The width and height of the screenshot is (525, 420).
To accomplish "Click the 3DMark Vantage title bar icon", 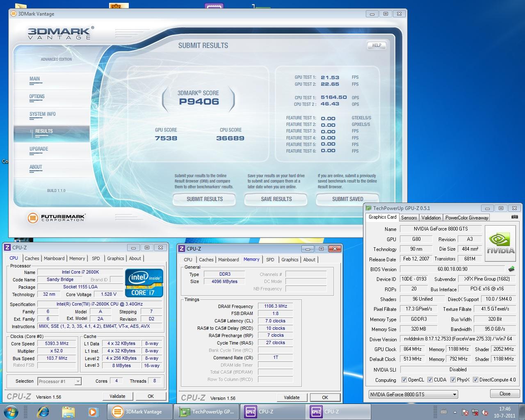I will pos(14,14).
